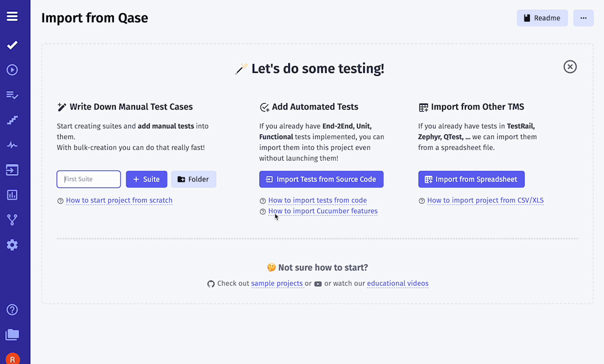This screenshot has width=604, height=364.
Task: Follow the sample projects link
Action: [x=277, y=284]
